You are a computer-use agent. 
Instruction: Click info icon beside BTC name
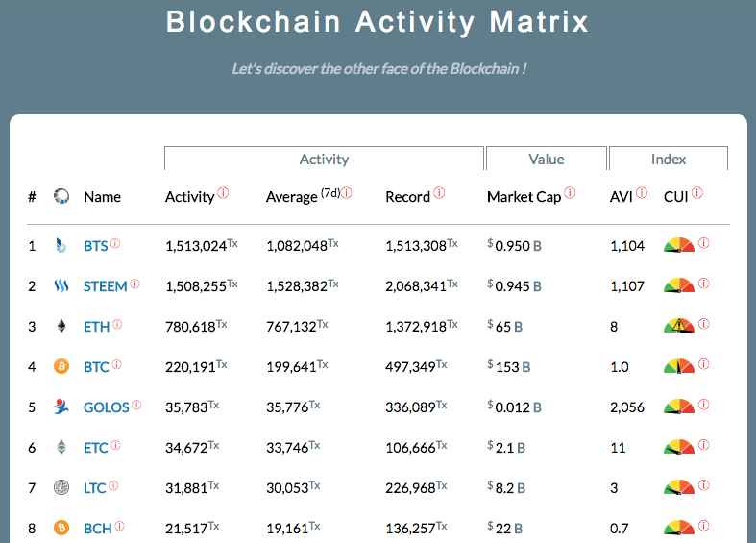116,364
